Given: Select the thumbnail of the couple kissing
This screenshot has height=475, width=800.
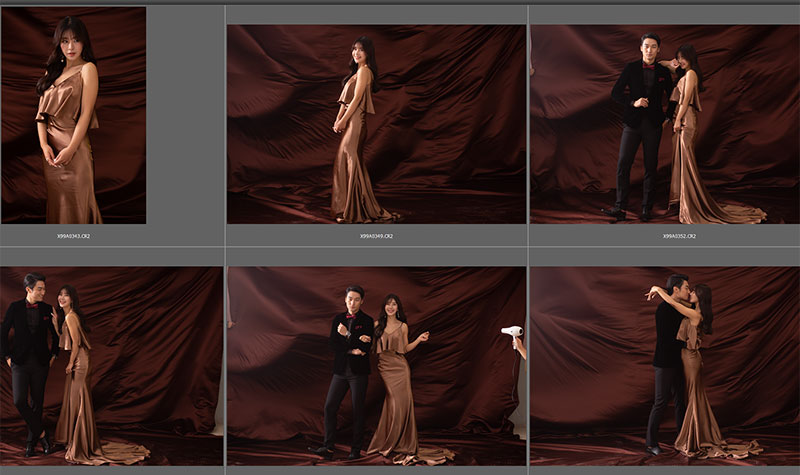Looking at the screenshot, I should pos(665,366).
